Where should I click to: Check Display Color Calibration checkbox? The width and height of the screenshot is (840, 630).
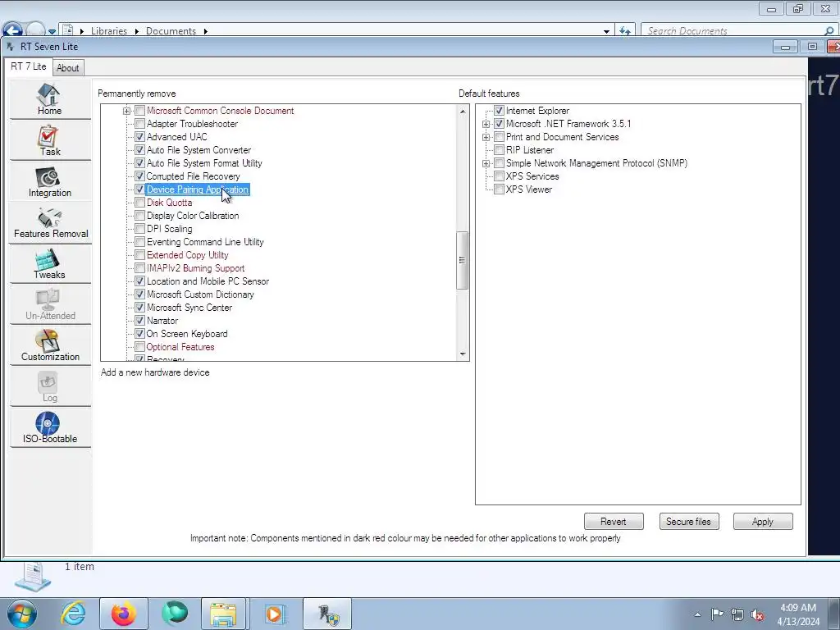point(139,216)
